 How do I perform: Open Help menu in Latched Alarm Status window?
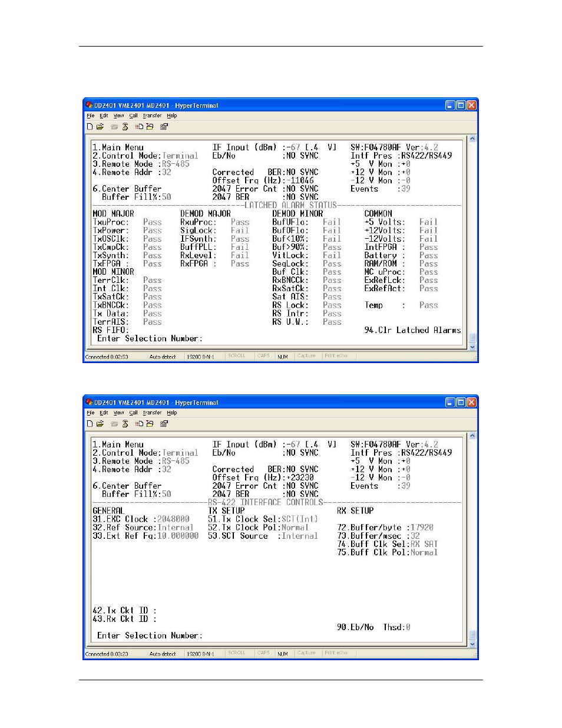[171, 116]
